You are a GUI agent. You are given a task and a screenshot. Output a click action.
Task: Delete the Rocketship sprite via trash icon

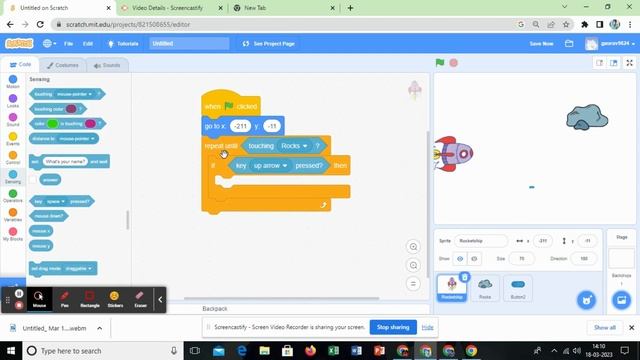coord(464,277)
